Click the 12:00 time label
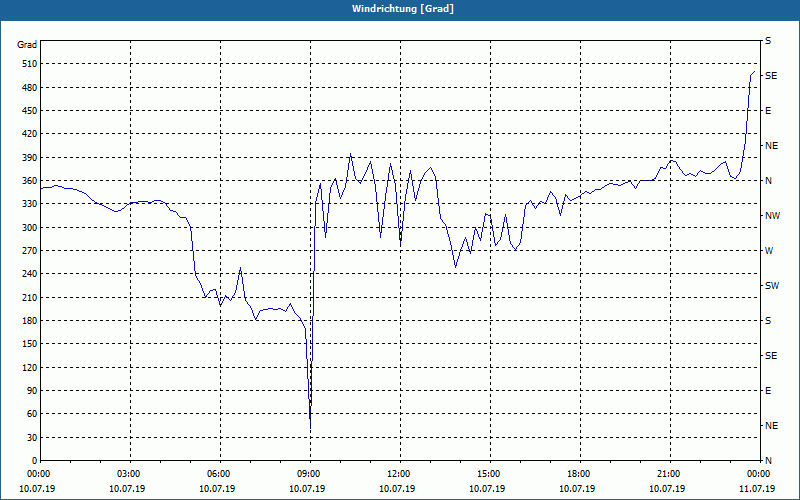800x500 pixels. point(397,474)
